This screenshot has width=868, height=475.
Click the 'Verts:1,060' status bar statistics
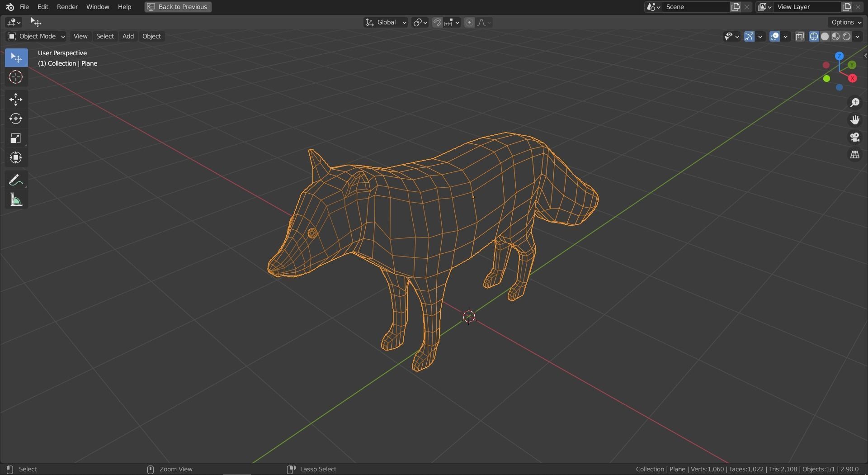point(707,469)
